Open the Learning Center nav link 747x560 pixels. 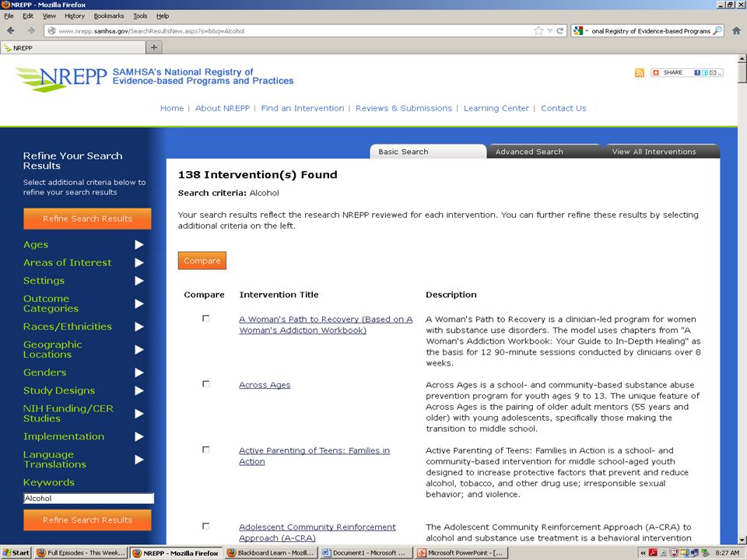[x=496, y=108]
